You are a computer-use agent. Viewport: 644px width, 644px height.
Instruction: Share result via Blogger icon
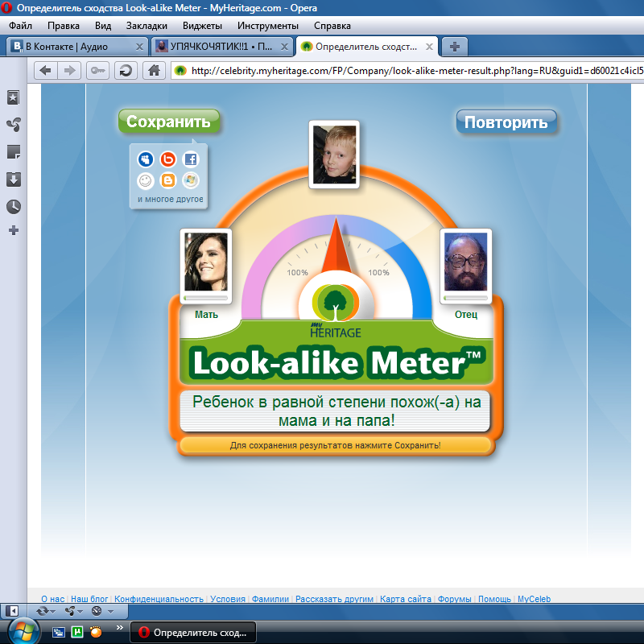pos(168,180)
